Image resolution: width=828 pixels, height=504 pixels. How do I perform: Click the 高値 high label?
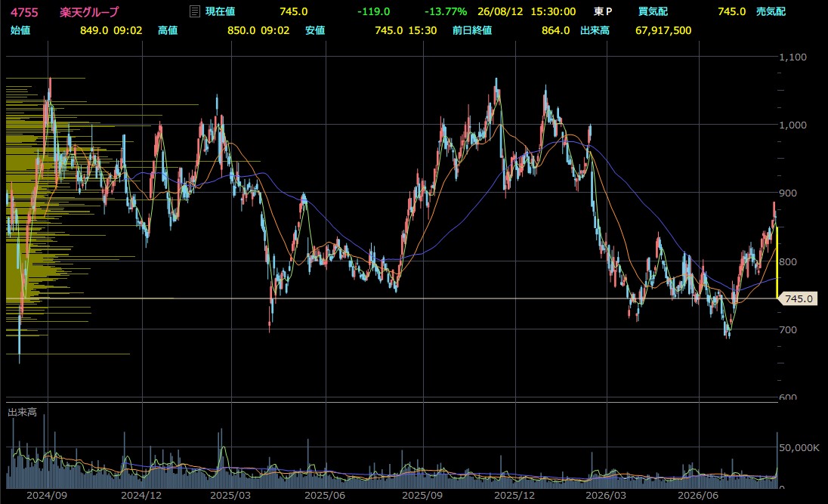pyautogui.click(x=168, y=31)
